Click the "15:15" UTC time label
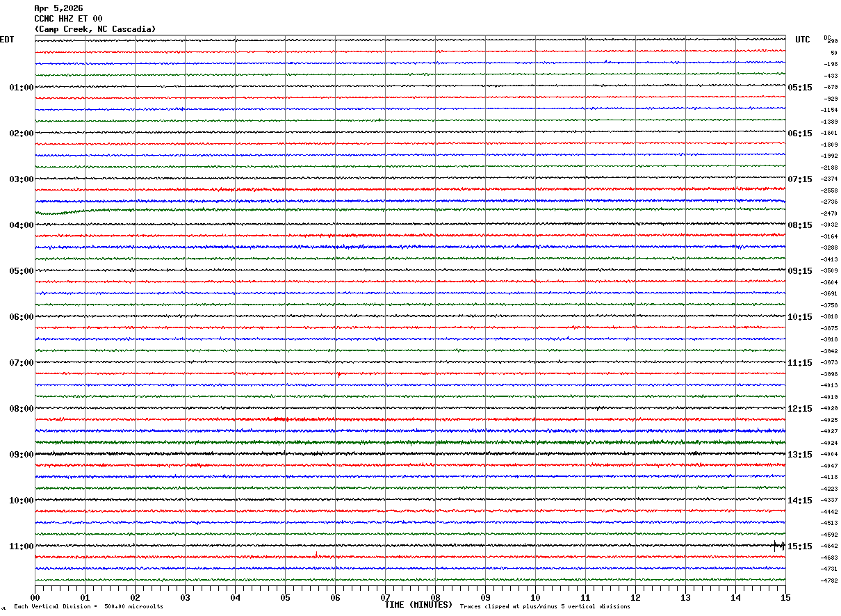This screenshot has width=841, height=616. pyautogui.click(x=800, y=546)
